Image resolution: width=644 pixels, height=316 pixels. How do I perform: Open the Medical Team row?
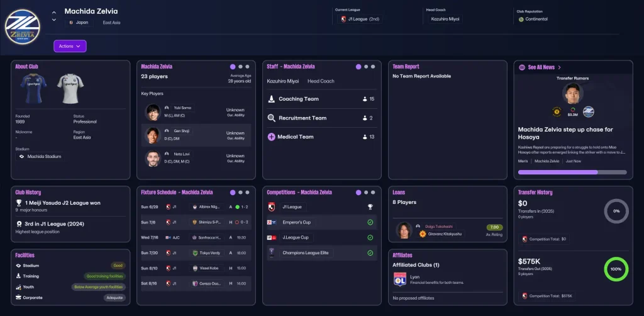pyautogui.click(x=321, y=137)
